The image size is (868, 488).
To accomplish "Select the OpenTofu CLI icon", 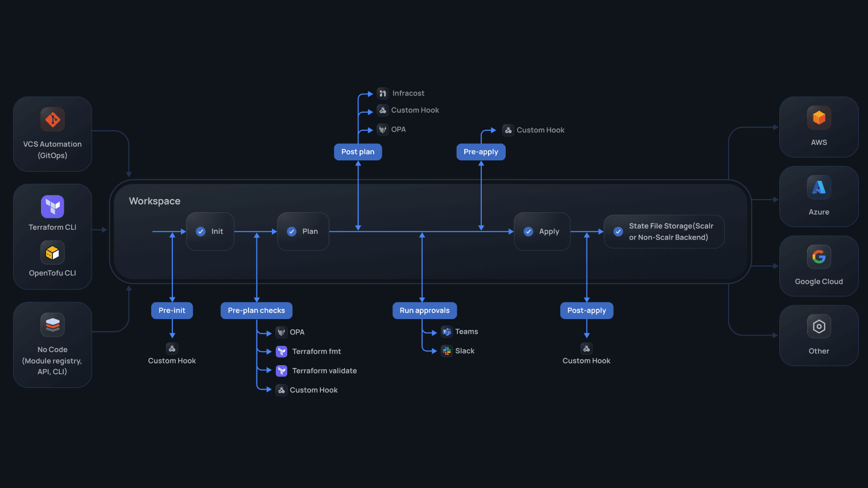I will pos(52,253).
